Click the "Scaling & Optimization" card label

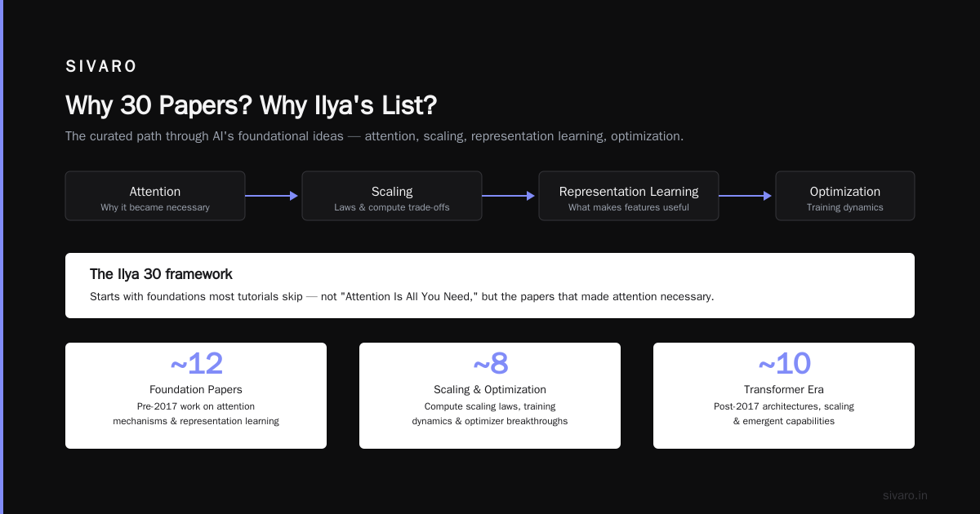tap(490, 390)
